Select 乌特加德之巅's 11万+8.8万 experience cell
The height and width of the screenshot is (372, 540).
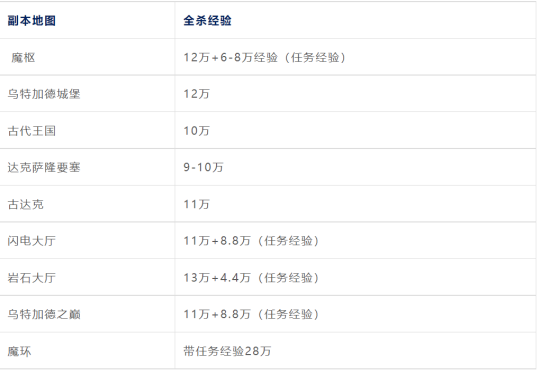pyautogui.click(x=251, y=314)
